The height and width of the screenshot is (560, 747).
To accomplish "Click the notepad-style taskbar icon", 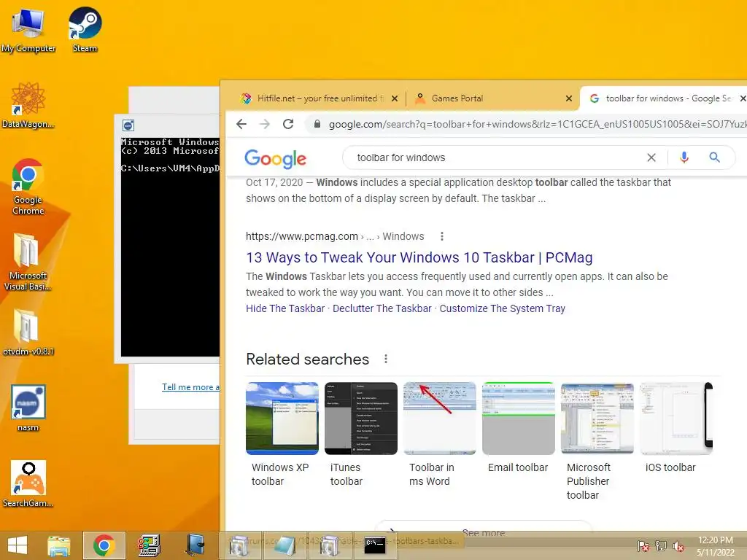I will coord(285,545).
